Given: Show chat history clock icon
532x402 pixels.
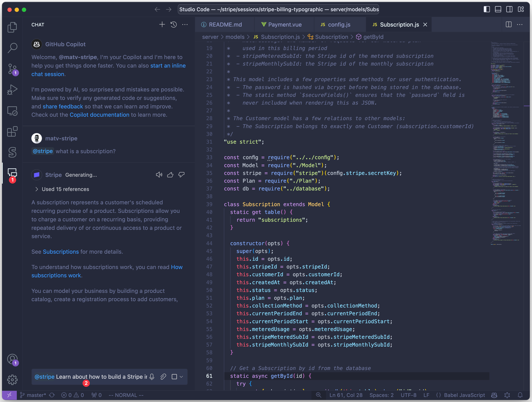Looking at the screenshot, I should coord(174,25).
